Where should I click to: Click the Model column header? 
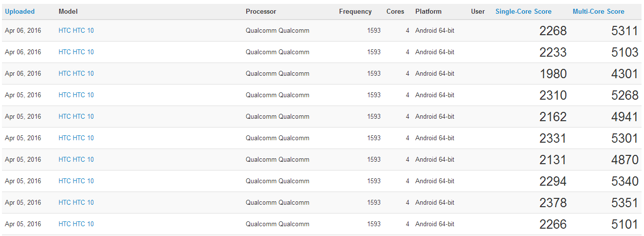[68, 11]
